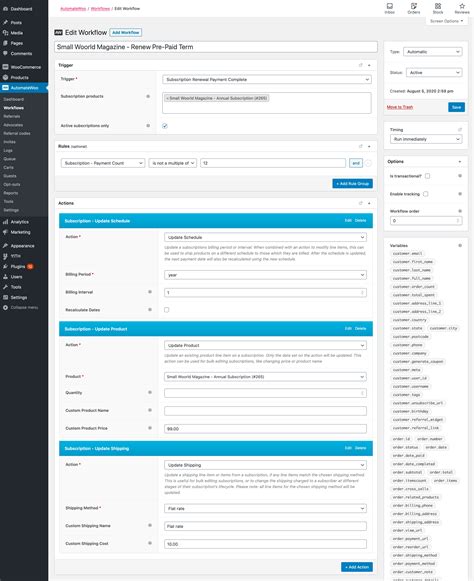Viewport: 474px width, 581px height.
Task: Click the Analytics chart icon in the sidebar
Action: coord(6,222)
